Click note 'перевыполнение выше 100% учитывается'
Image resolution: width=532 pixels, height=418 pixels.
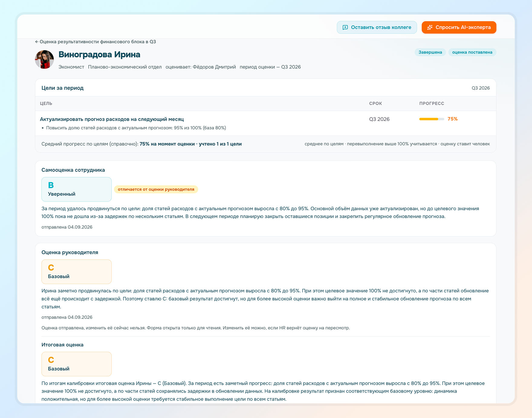tap(392, 144)
